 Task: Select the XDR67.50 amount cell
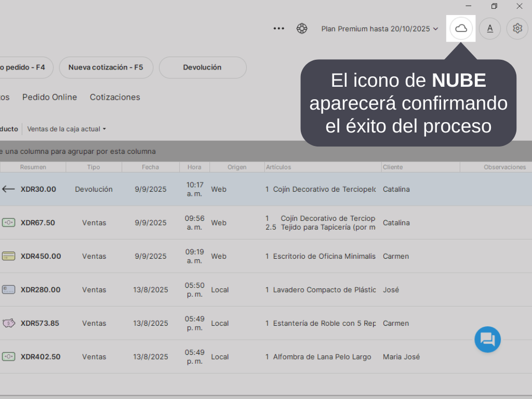37,223
